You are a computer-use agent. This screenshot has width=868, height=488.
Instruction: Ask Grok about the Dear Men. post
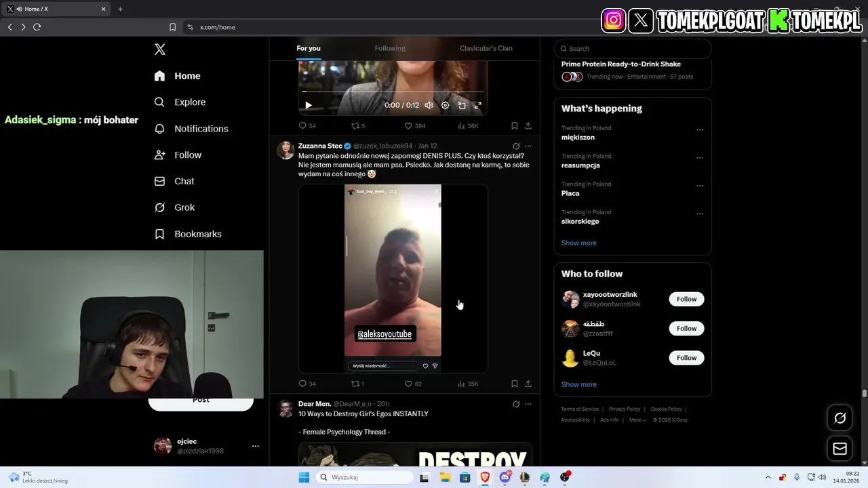coord(516,404)
